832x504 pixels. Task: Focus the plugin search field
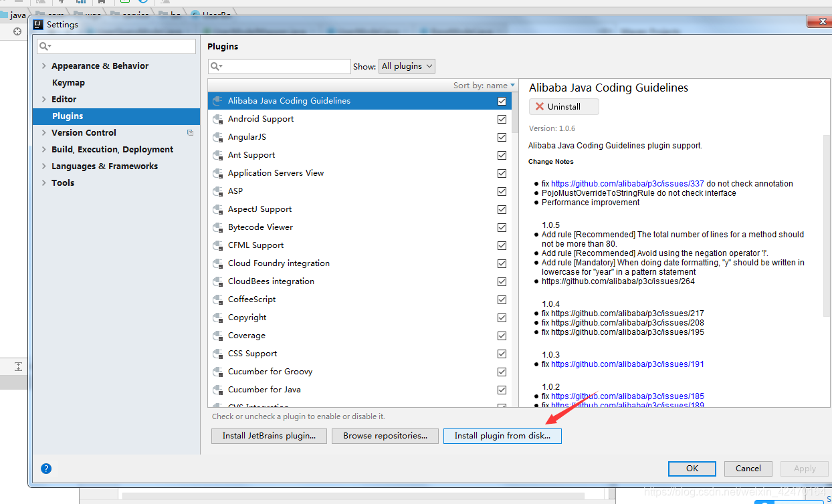(280, 66)
